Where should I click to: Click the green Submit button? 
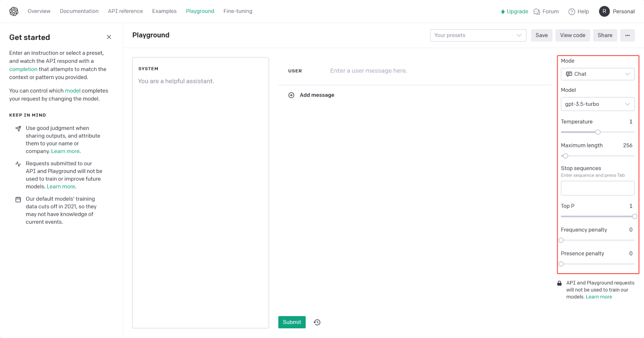pos(292,322)
